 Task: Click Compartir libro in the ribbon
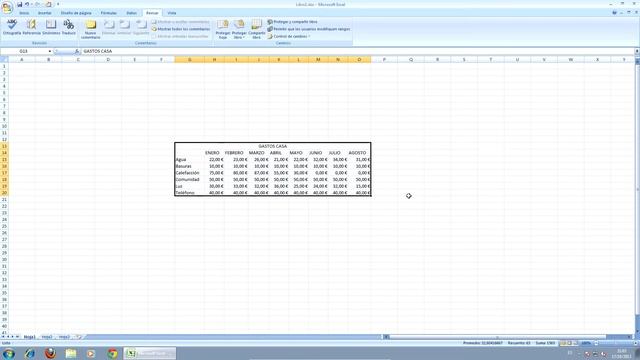[256, 29]
